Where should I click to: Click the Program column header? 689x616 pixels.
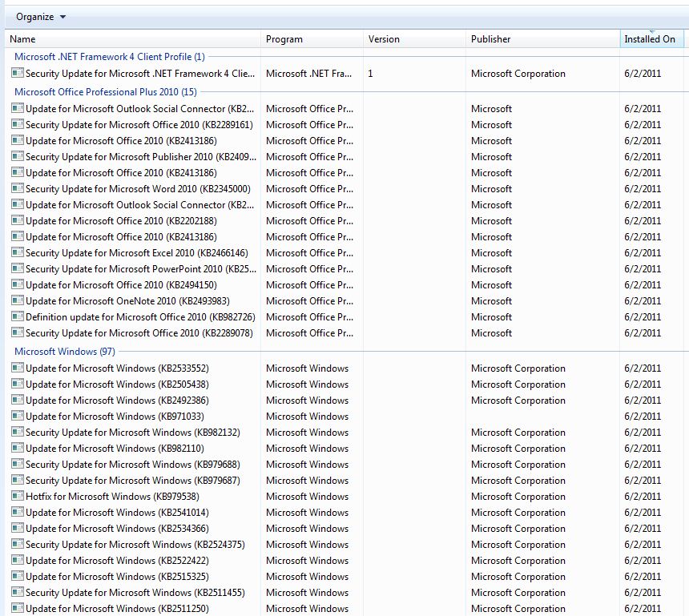284,39
